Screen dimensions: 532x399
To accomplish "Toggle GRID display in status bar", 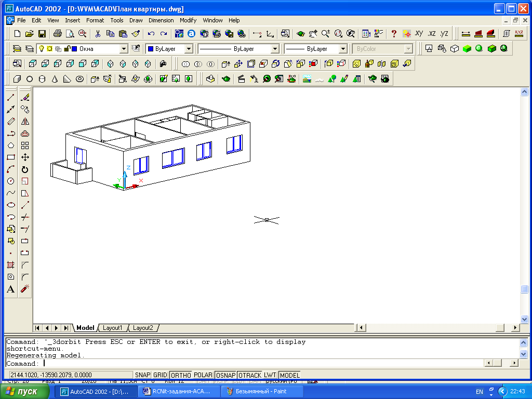I will pyautogui.click(x=160, y=375).
